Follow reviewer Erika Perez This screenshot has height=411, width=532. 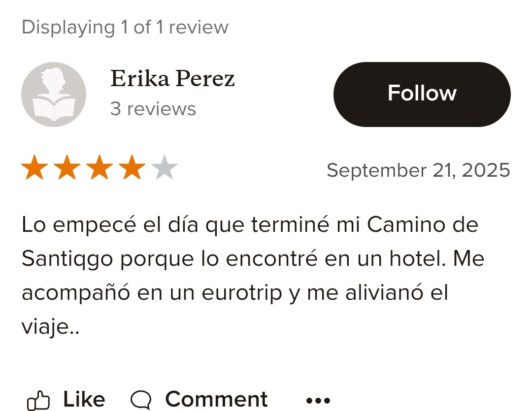pyautogui.click(x=422, y=95)
